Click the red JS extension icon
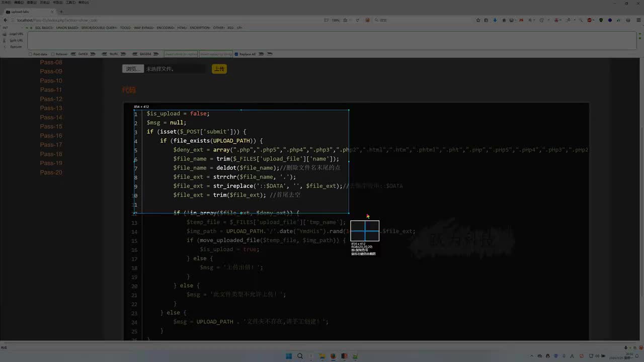This screenshot has width=644, height=362. tap(521, 20)
